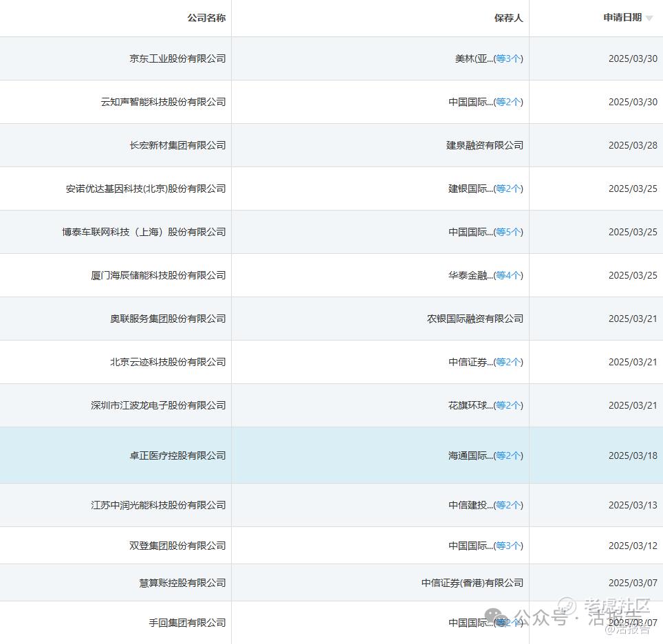Select 手回集团有限公司 name
The height and width of the screenshot is (644, 663).
tap(187, 623)
